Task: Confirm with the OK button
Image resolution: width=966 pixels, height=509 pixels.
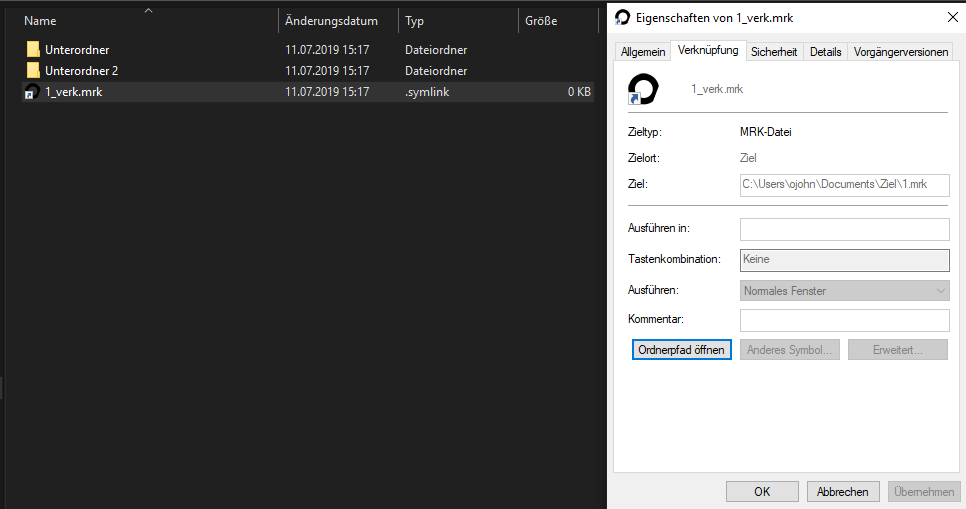Action: [762, 491]
